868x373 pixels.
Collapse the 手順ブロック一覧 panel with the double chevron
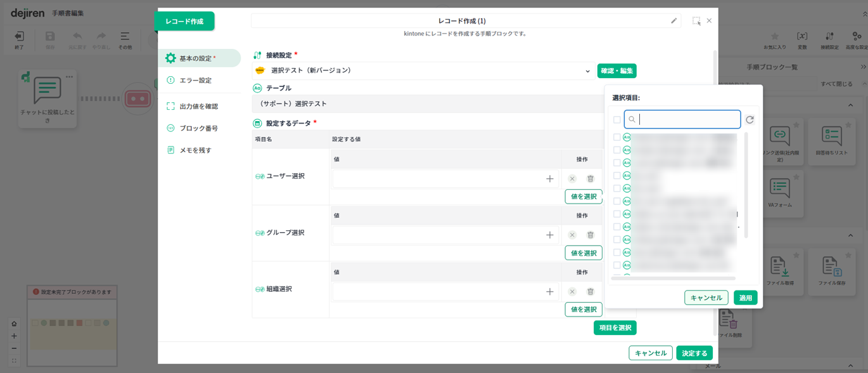click(x=863, y=67)
